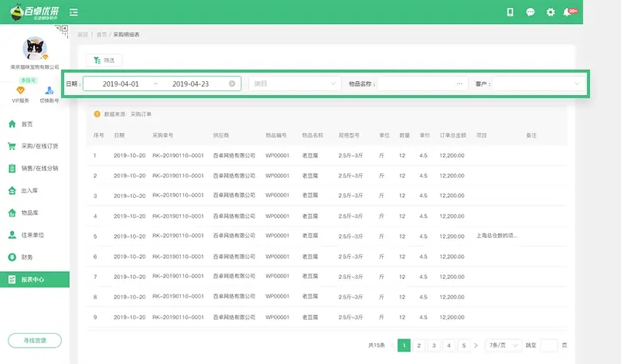
Task: Select 报表中心 in sidebar
Action: coord(35,279)
